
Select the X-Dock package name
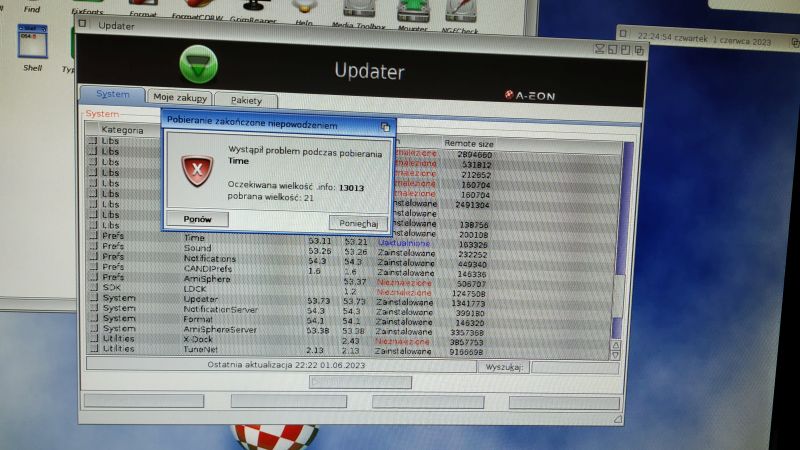[x=198, y=339]
